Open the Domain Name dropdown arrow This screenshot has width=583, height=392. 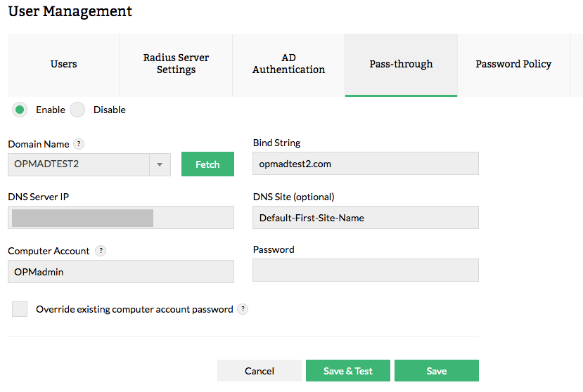[x=160, y=164]
